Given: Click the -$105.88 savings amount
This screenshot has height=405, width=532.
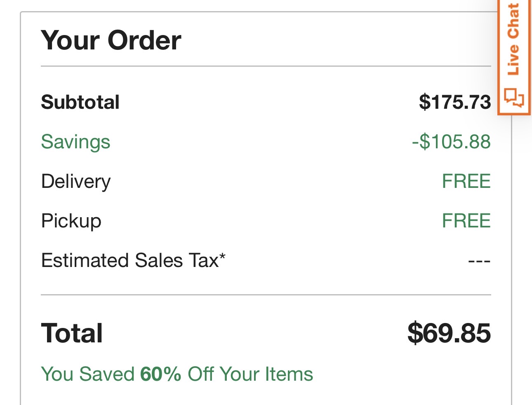Looking at the screenshot, I should 451,142.
